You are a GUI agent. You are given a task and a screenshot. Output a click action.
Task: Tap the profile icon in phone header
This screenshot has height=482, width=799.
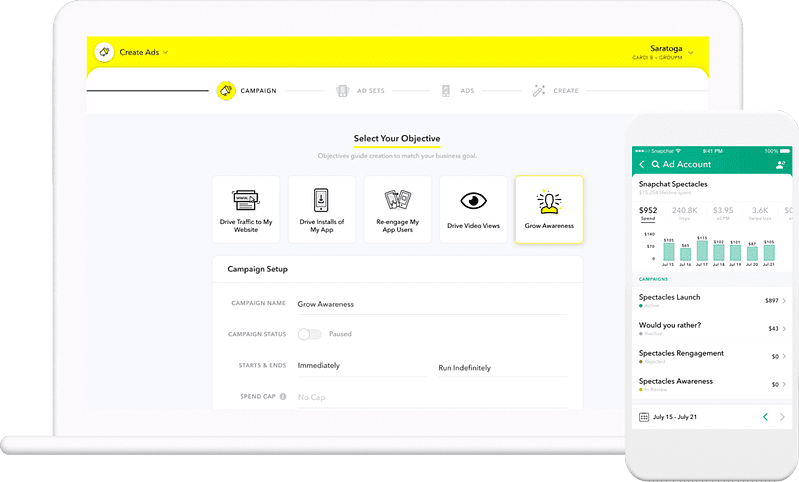[x=780, y=165]
